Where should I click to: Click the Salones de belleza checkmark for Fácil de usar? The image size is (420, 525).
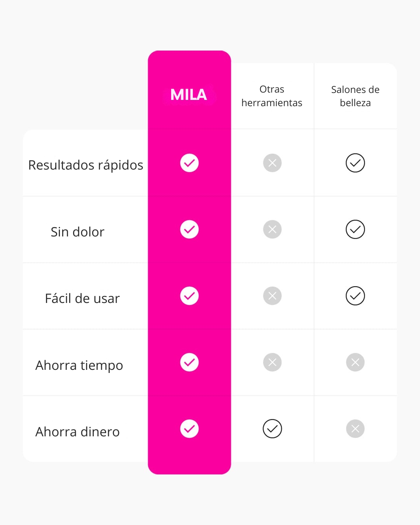click(355, 296)
